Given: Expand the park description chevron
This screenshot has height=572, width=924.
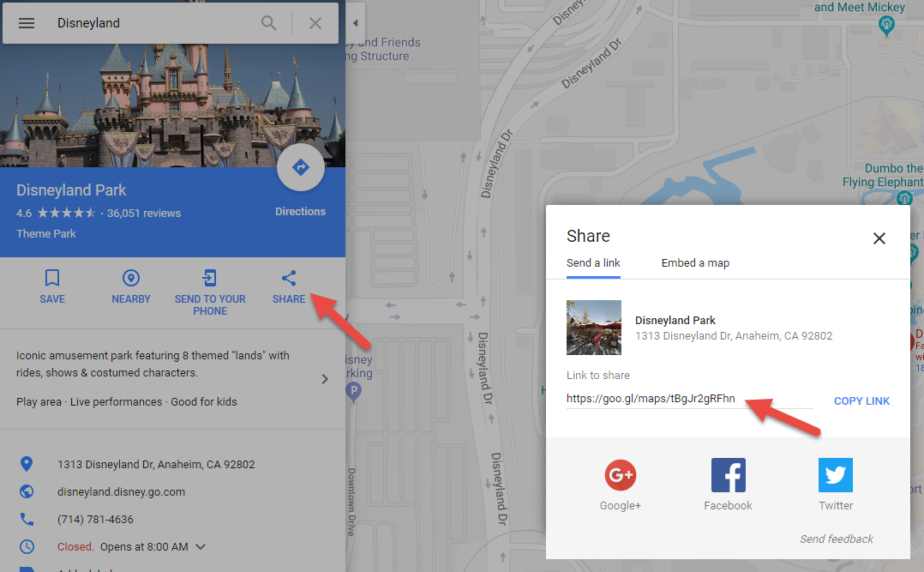Looking at the screenshot, I should point(325,378).
